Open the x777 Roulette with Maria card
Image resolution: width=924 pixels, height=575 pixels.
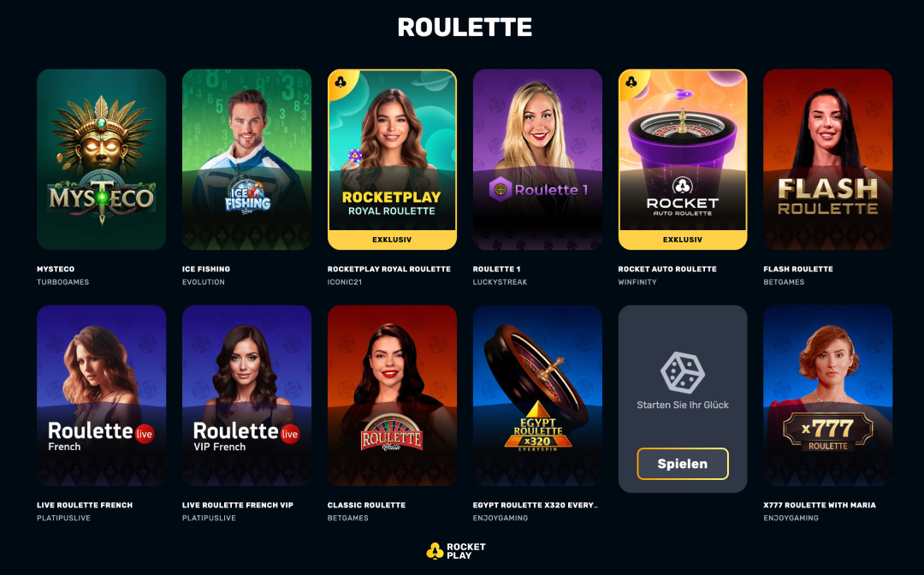827,395
